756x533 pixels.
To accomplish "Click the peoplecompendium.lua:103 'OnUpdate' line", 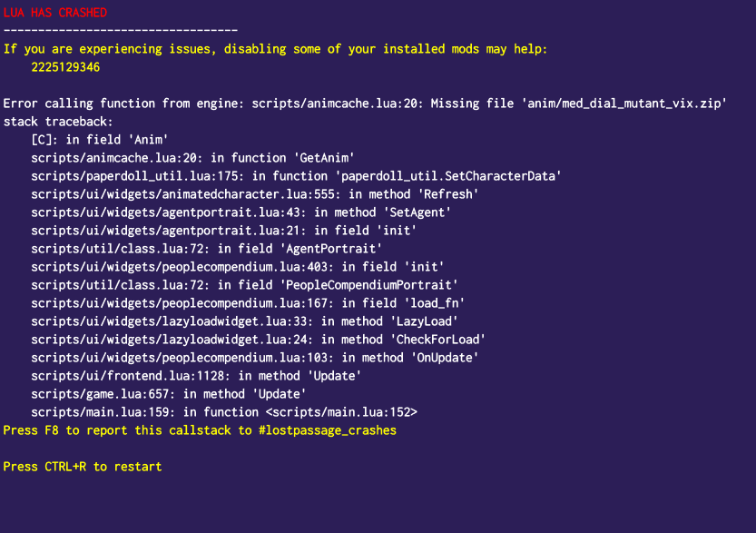I will 254,358.
